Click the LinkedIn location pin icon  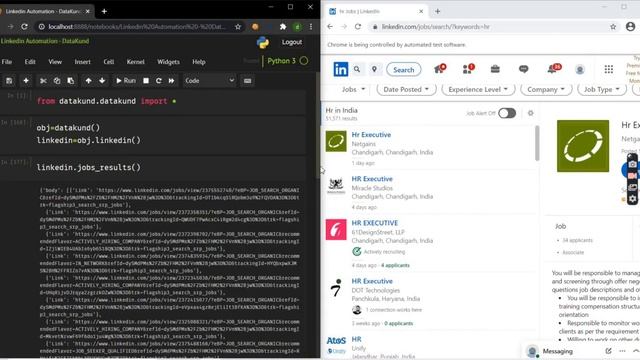(x=374, y=69)
